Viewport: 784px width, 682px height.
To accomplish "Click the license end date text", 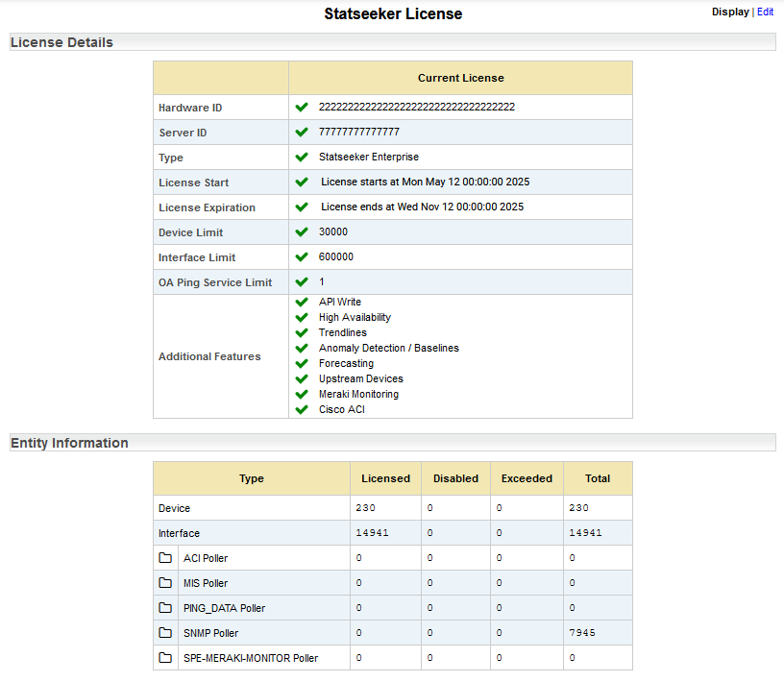I will (422, 207).
